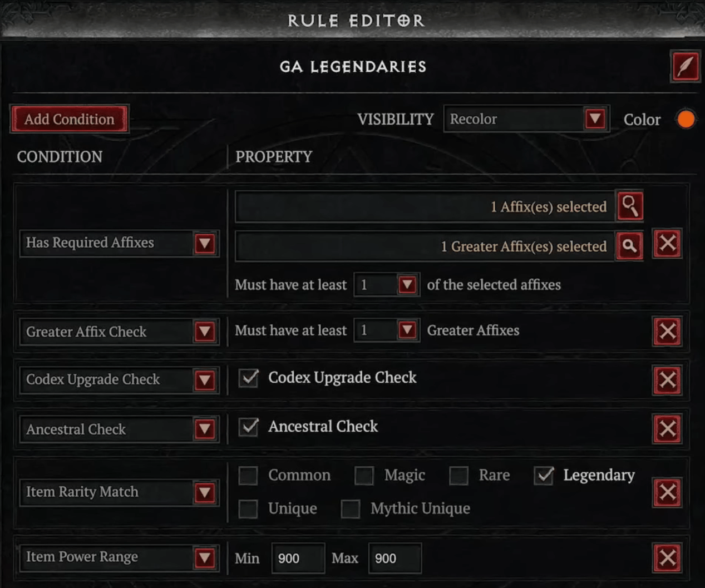Screen dimensions: 705x588
Task: Tick the Rare rarity checkbox
Action: tap(459, 476)
